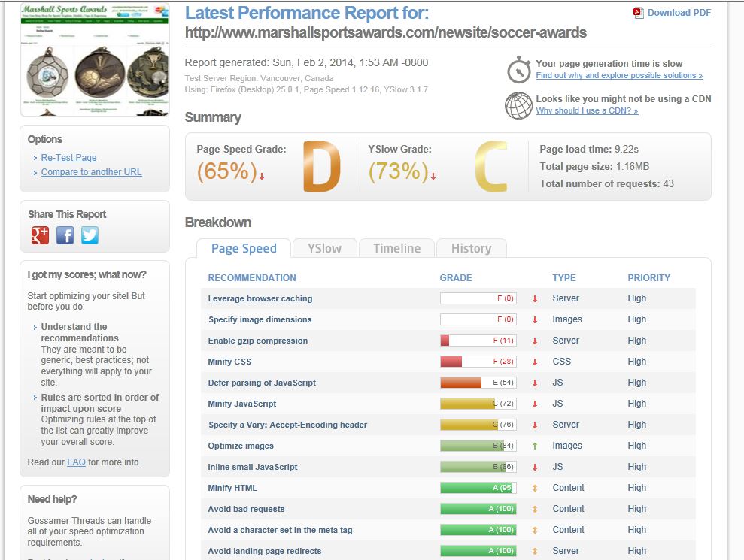Open the Page Speed tab
Viewport: 744px width, 560px height.
[x=244, y=249]
